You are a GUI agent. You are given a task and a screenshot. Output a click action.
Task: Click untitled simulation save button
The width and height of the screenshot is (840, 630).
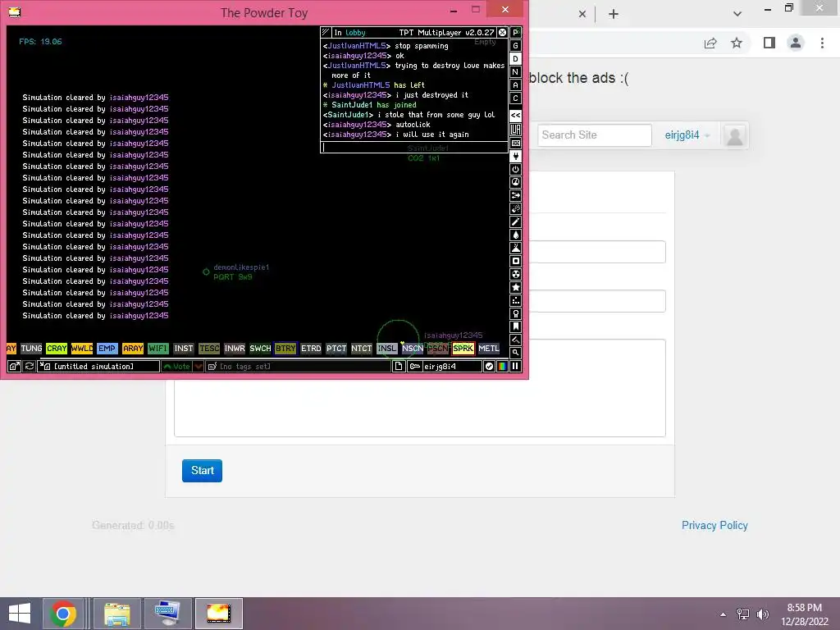coord(98,367)
